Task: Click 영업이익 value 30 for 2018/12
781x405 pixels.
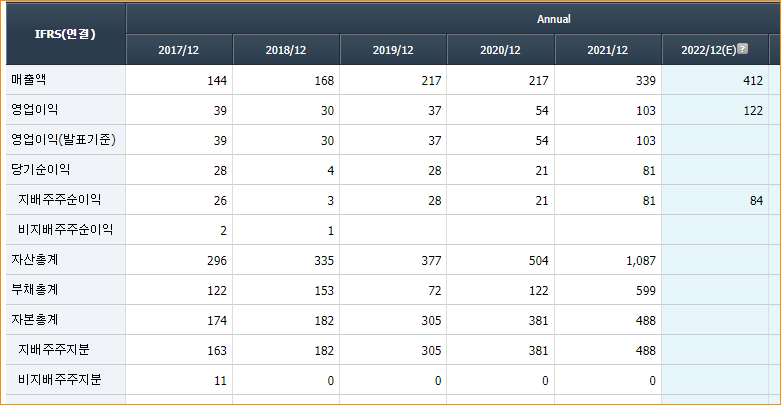Action: 327,111
